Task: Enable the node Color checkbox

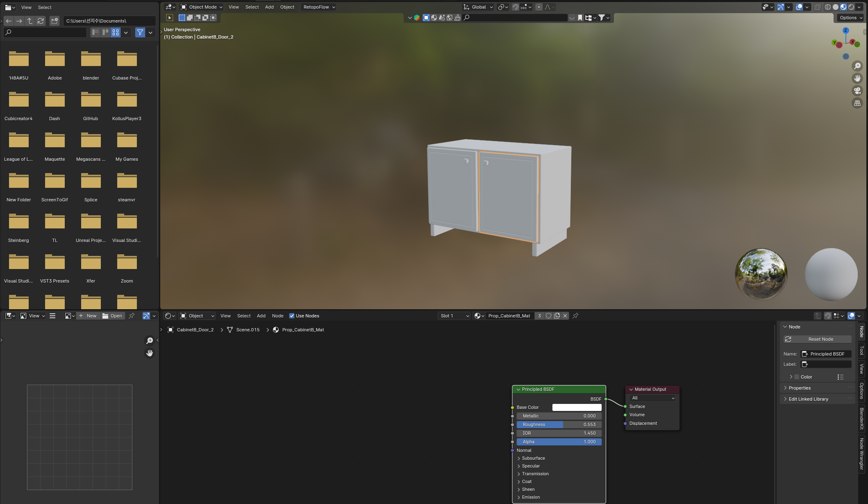Action: point(797,377)
